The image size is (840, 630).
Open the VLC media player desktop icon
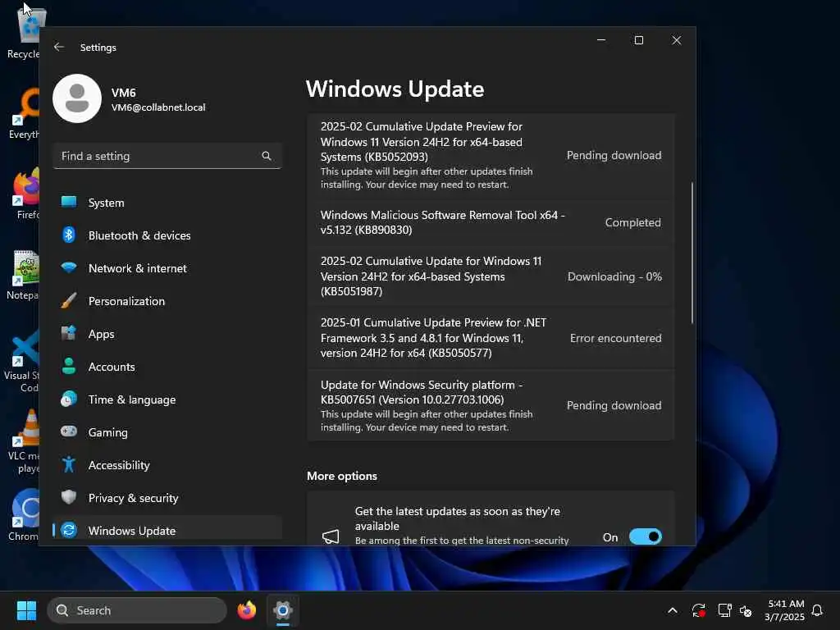(25, 441)
